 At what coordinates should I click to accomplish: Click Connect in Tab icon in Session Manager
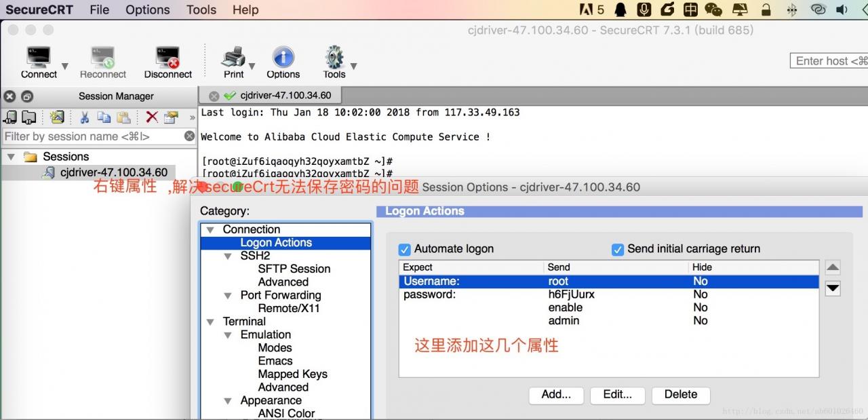tap(28, 117)
